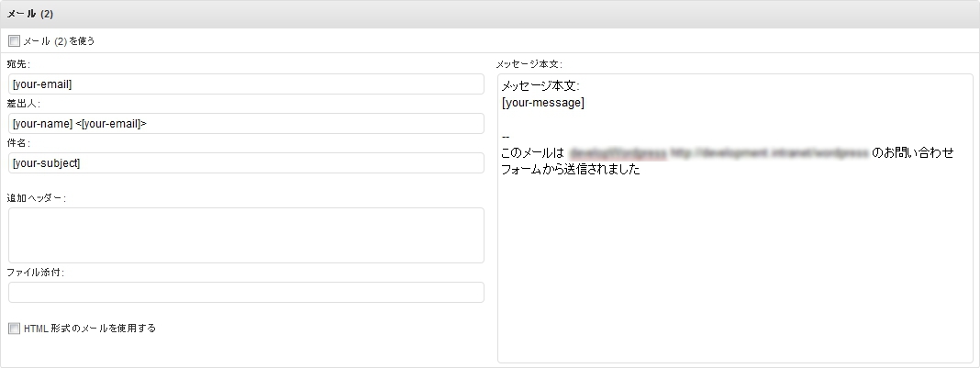Click the blurred site URL in message body
This screenshot has height=368, width=980.
tap(769, 152)
